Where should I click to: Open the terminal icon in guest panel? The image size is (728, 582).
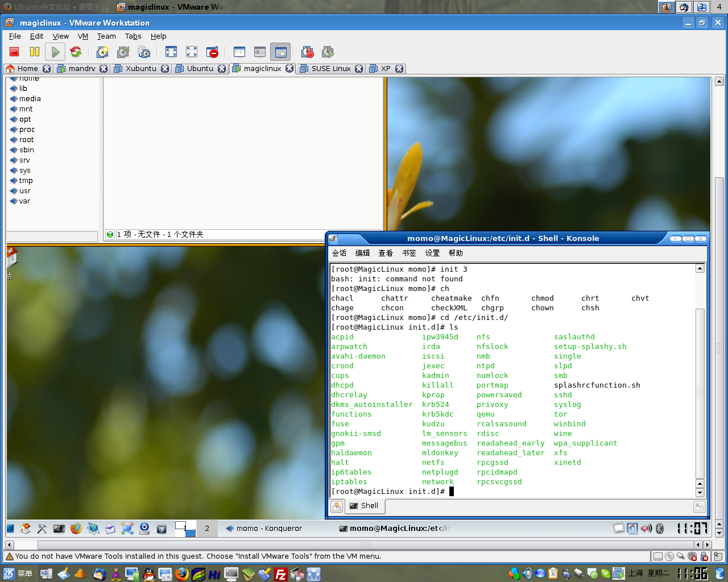[59, 528]
